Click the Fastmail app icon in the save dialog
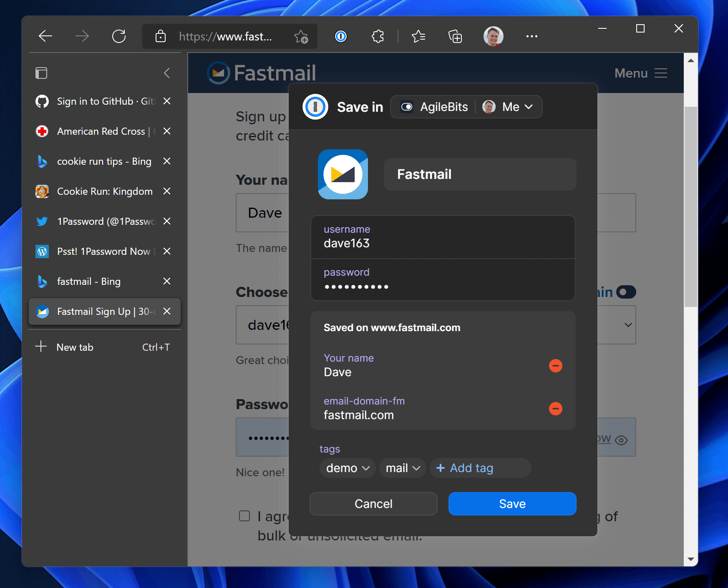728x588 pixels. point(343,175)
